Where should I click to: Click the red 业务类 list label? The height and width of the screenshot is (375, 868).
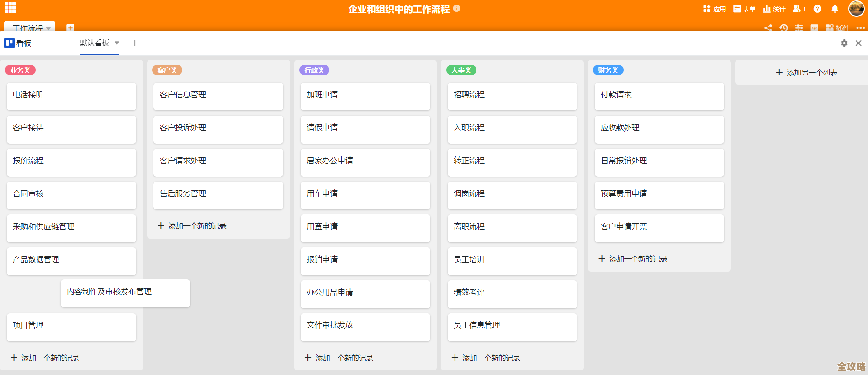pyautogui.click(x=20, y=70)
